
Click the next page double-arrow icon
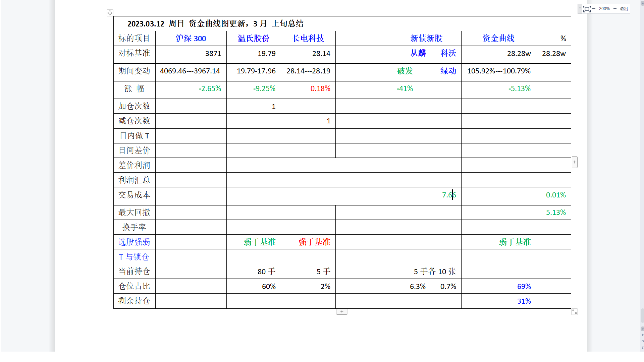pos(642,348)
